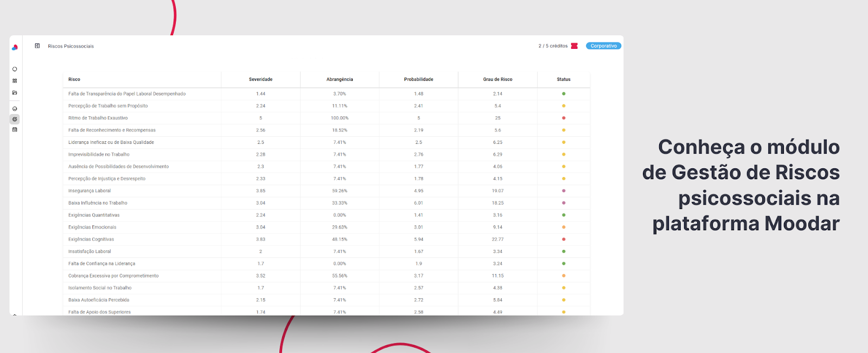Select the row Exigências Cognitivas
This screenshot has width=868, height=353.
(x=327, y=239)
